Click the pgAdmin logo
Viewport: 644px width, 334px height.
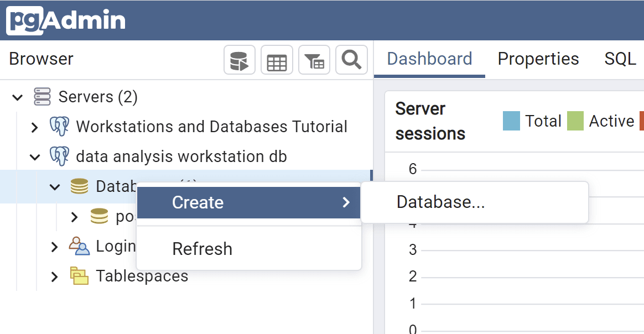point(66,20)
